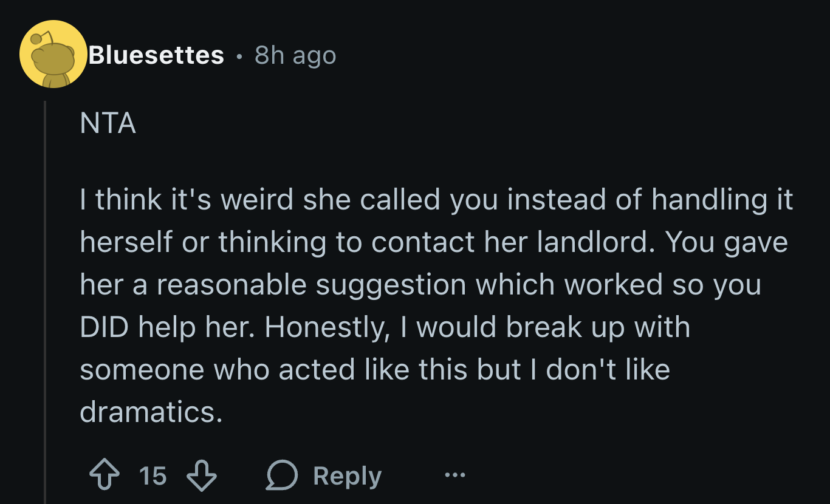Click the "8h ago" timestamp
The height and width of the screenshot is (504, 830).
coord(295,56)
